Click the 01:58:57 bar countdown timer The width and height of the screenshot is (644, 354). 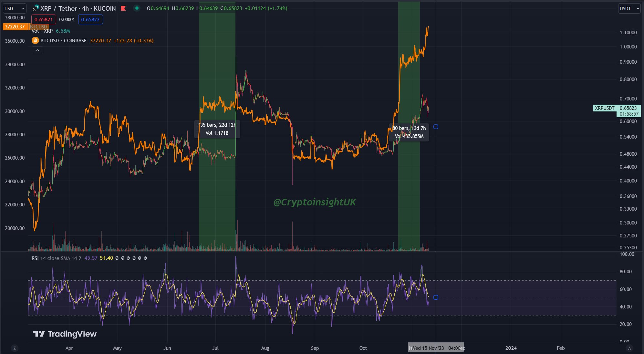629,114
